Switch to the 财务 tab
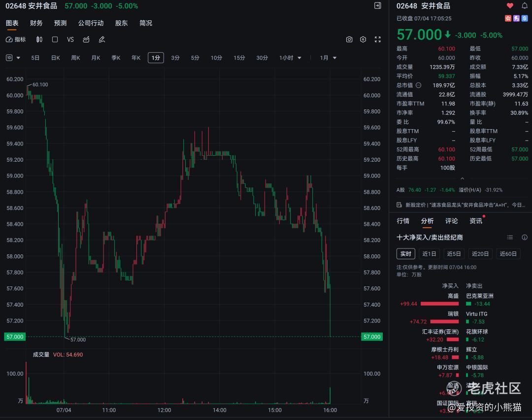Viewport: 532px width, 420px height. click(36, 23)
